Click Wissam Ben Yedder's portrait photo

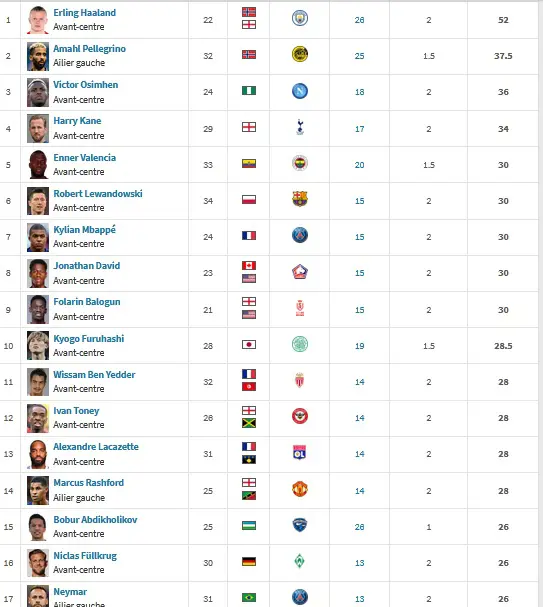[x=38, y=382]
